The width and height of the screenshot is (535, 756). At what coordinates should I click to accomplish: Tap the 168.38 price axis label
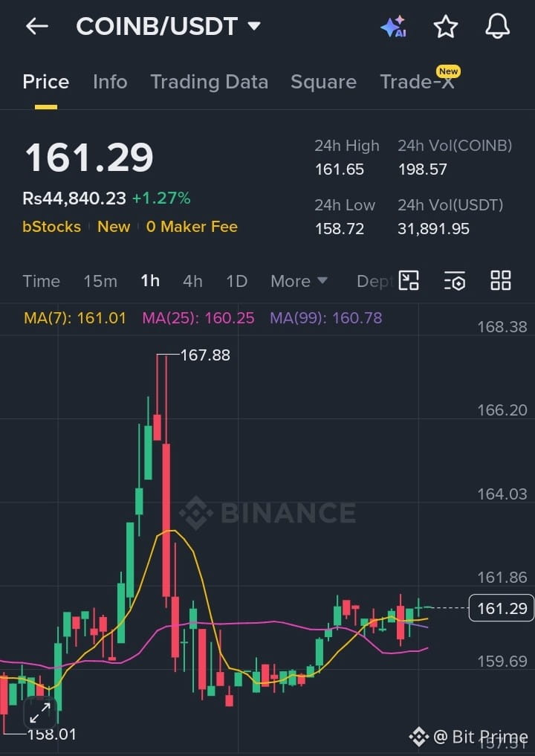[x=502, y=327]
